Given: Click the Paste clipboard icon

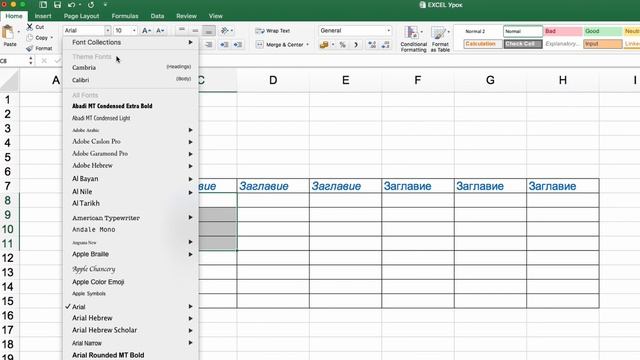Looking at the screenshot, I should (8, 32).
